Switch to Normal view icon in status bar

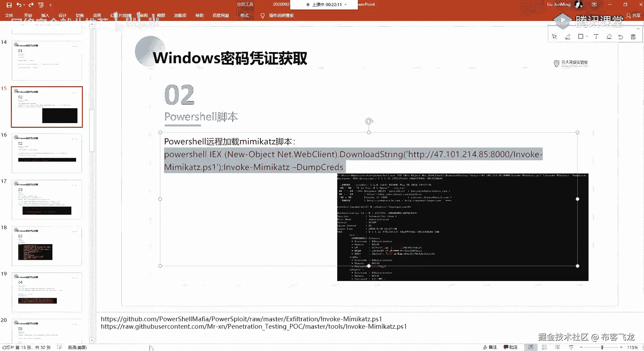[531, 347]
